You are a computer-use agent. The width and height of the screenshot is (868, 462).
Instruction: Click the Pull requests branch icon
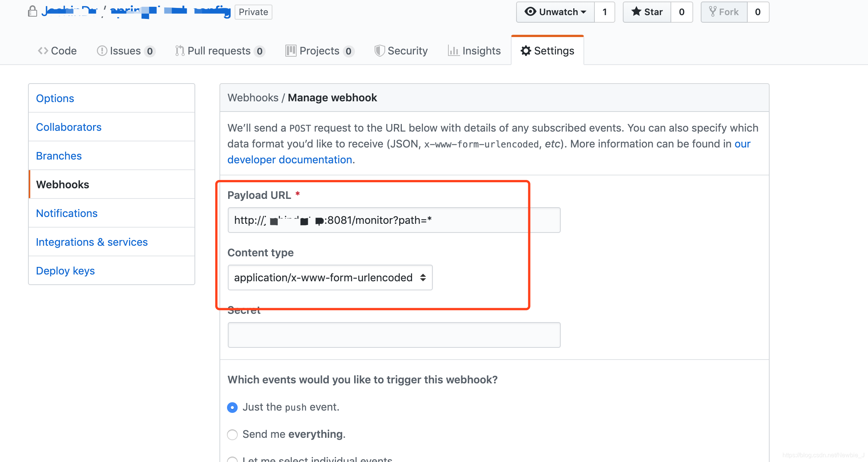[180, 51]
